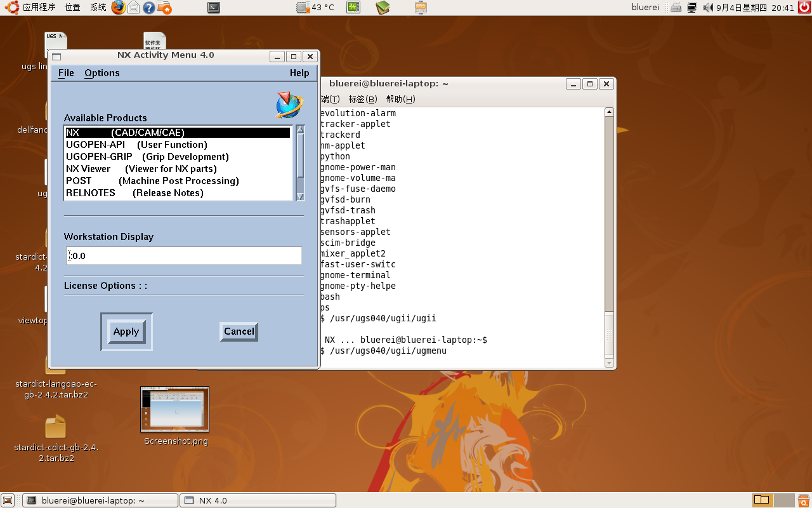Image resolution: width=812 pixels, height=508 pixels.
Task: Open the system monitor graph applet
Action: point(353,8)
